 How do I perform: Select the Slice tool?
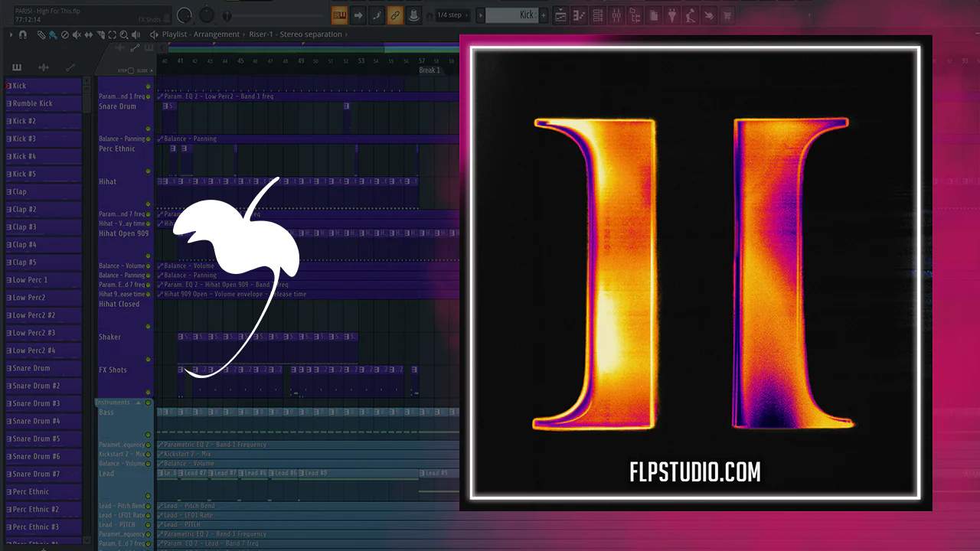point(101,34)
